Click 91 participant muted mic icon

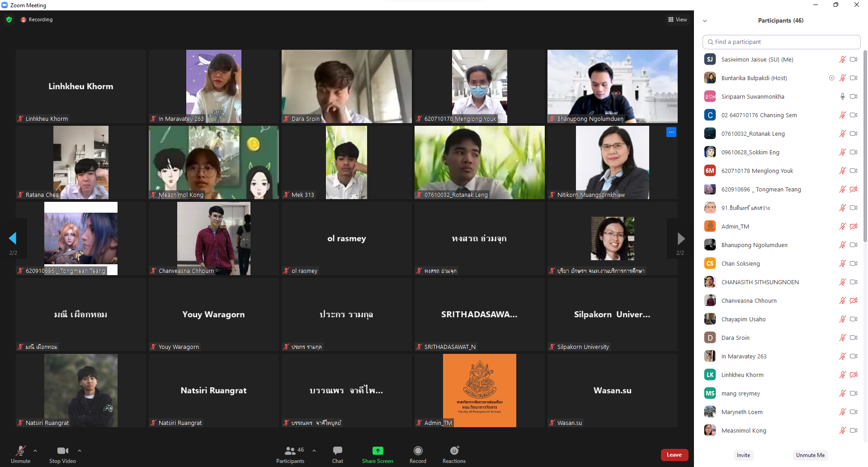coord(843,208)
